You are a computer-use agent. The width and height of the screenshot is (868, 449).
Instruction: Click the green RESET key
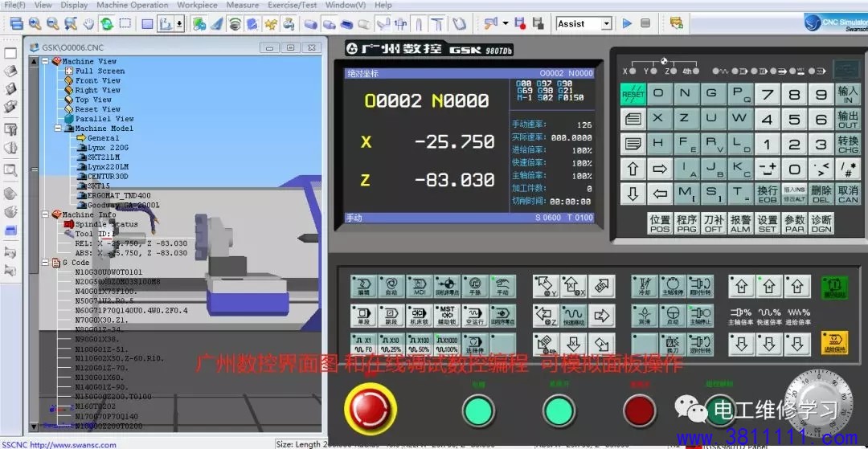click(633, 94)
